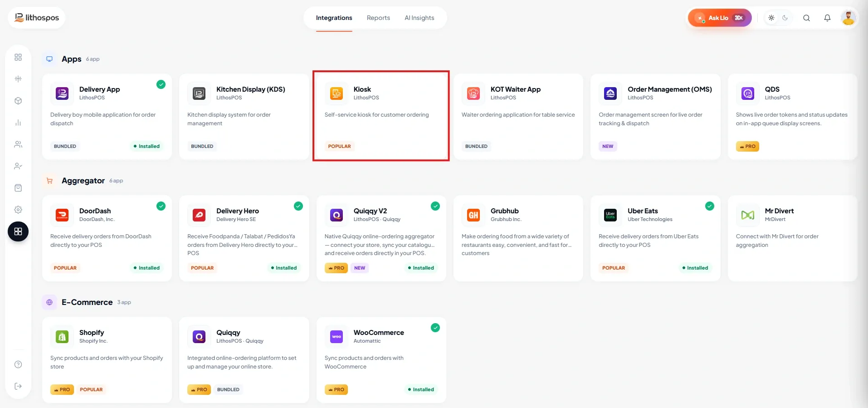Open the help question mark sidebar icon

tap(18, 364)
